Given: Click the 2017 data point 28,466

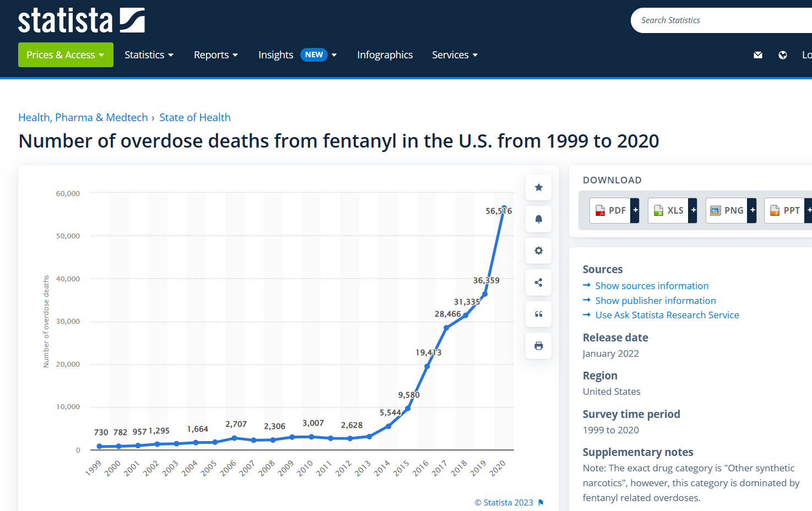Looking at the screenshot, I should 446,328.
